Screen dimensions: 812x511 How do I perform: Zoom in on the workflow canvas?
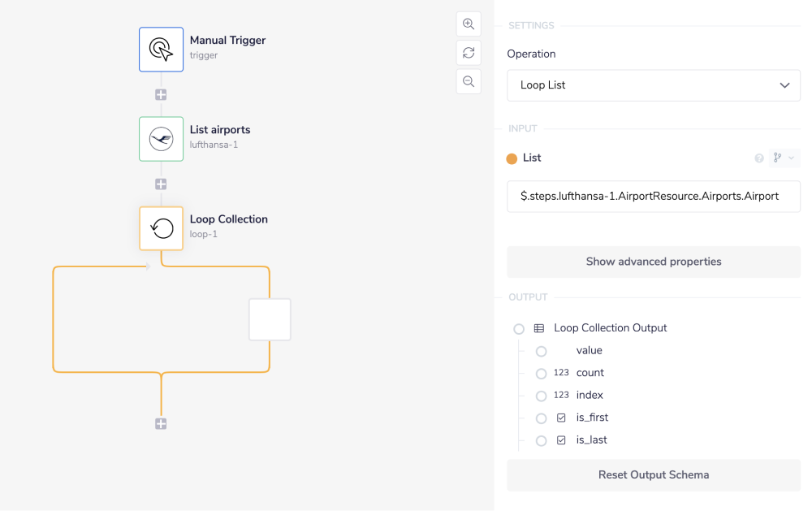tap(469, 24)
